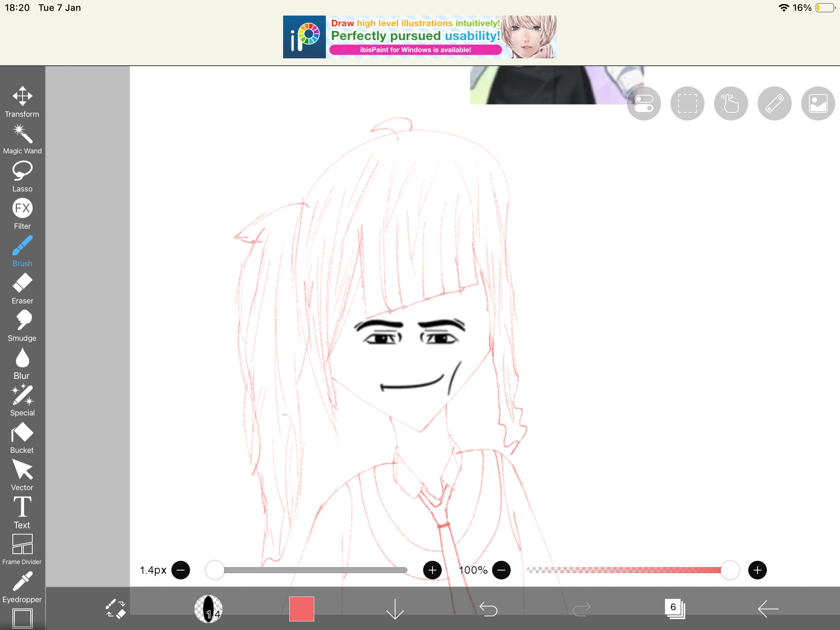Toggle the stabilizer finger-touch button
Viewport: 840px width, 630px height.
click(x=731, y=103)
